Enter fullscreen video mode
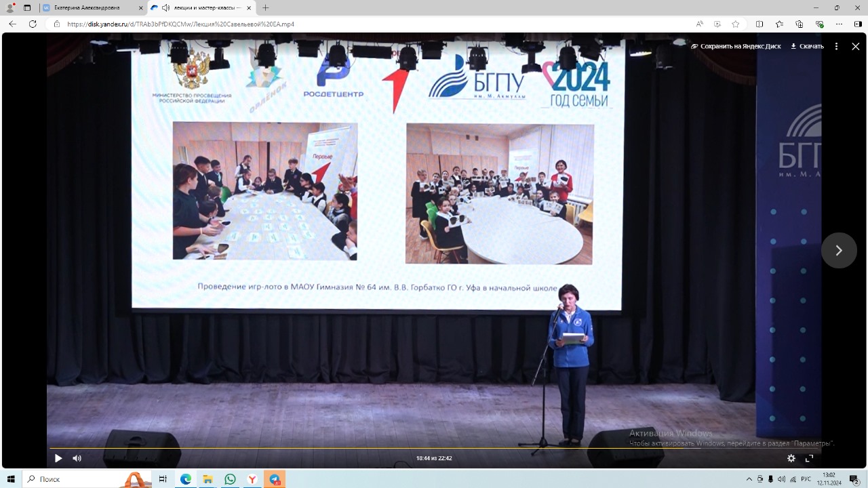 (809, 458)
